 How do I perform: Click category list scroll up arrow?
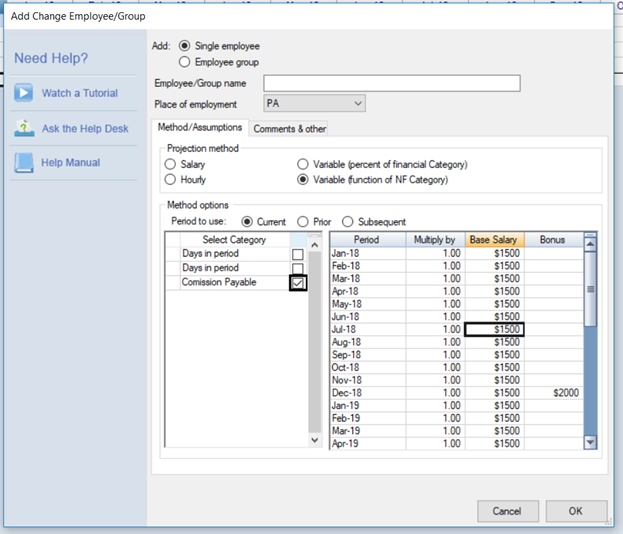315,245
